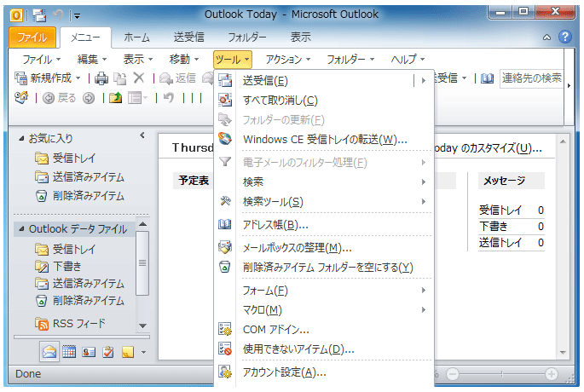Click Outlook Today のカスタマイズ link
Image resolution: width=584 pixels, height=392 pixels.
coord(488,148)
